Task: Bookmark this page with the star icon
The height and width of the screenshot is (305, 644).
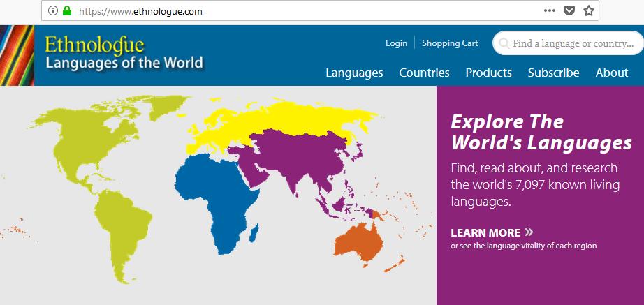Action: 589,11
